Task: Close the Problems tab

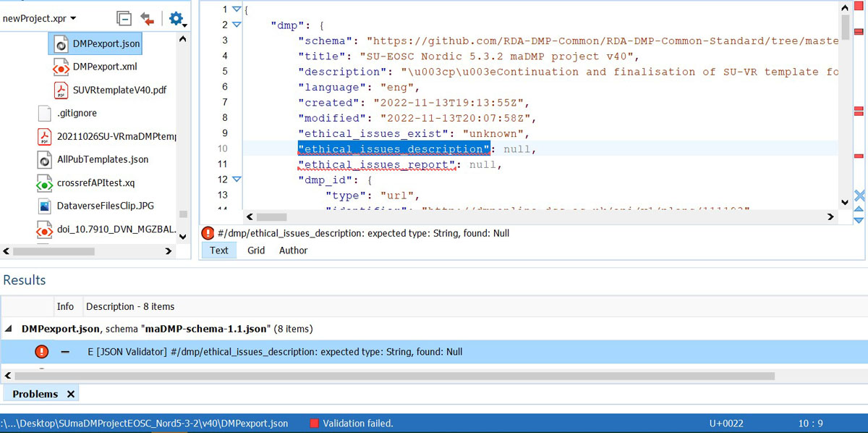Action: pos(71,394)
